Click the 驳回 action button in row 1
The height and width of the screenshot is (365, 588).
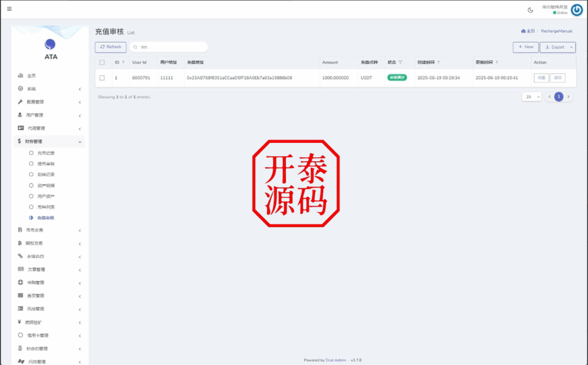(x=558, y=77)
